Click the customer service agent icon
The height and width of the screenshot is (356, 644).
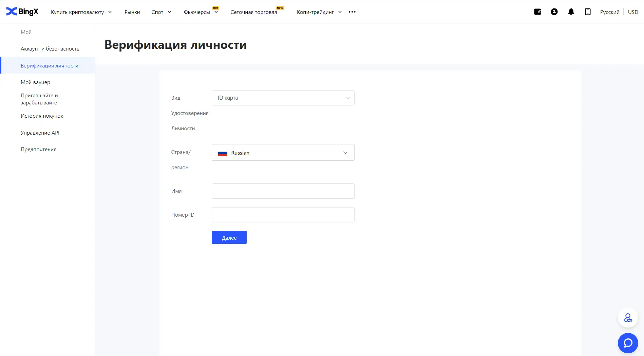click(628, 318)
